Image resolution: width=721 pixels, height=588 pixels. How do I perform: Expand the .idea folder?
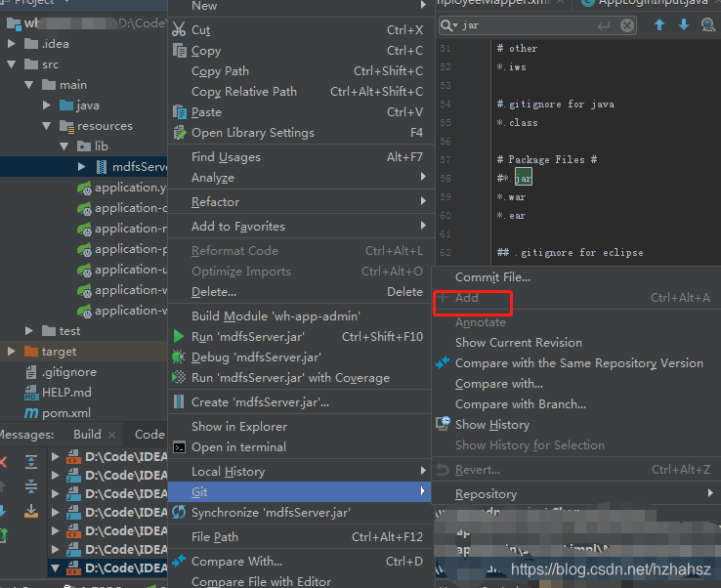tap(12, 44)
